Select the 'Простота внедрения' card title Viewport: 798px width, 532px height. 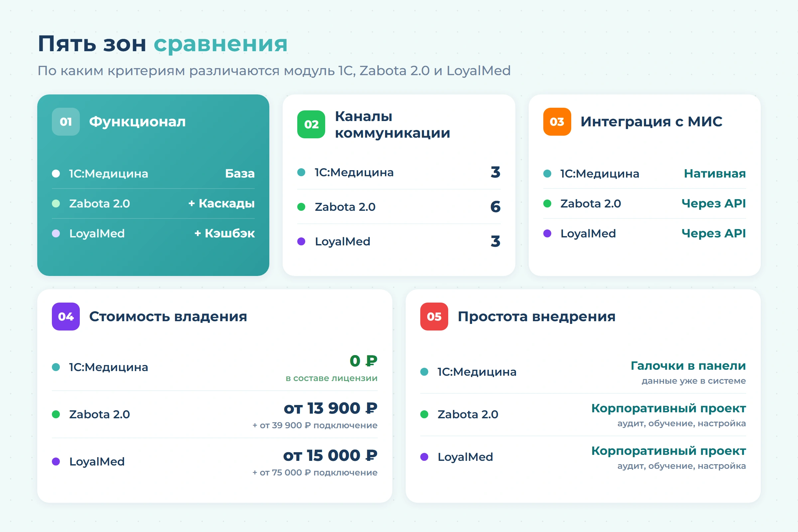point(536,317)
